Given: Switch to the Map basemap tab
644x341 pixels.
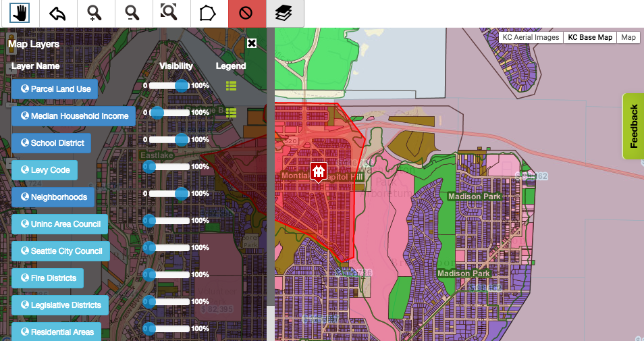Looking at the screenshot, I should (628, 38).
